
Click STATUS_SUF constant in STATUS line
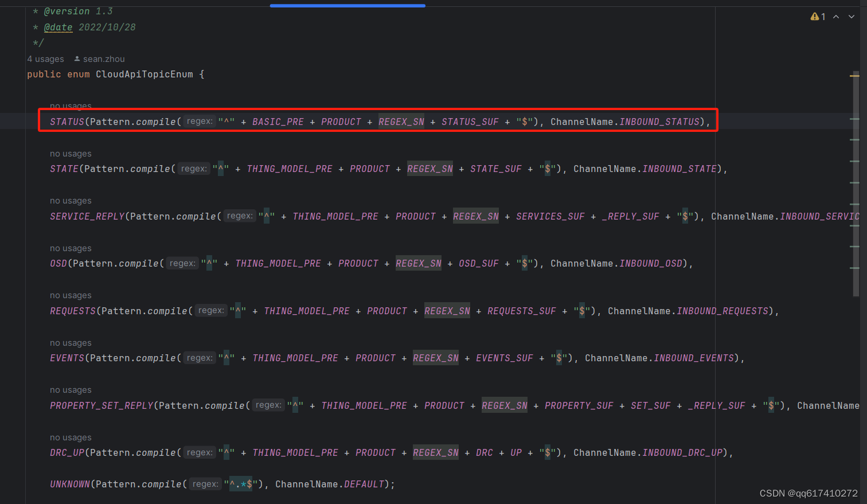tap(470, 122)
